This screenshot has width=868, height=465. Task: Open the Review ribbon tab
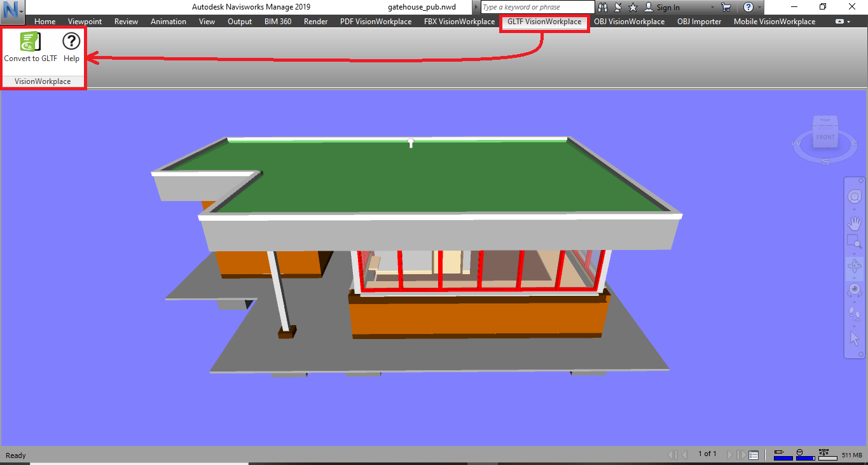coord(126,22)
